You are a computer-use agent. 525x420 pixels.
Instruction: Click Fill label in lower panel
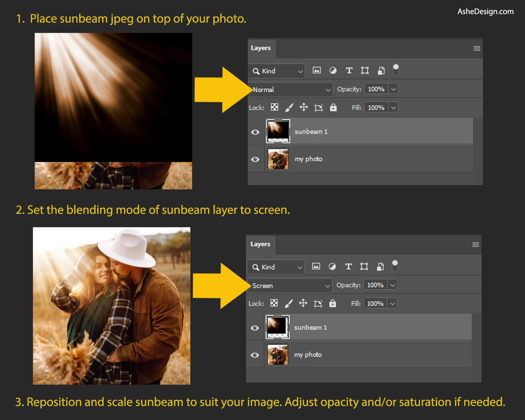356,304
